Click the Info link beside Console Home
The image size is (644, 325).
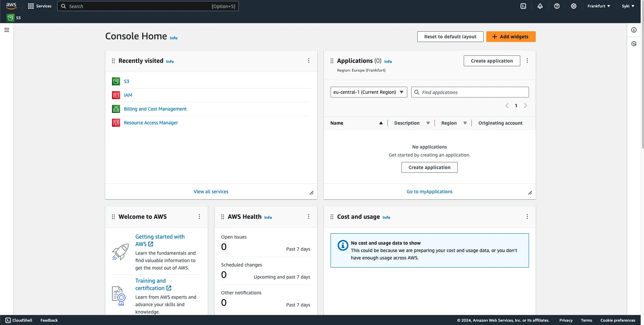pyautogui.click(x=174, y=38)
